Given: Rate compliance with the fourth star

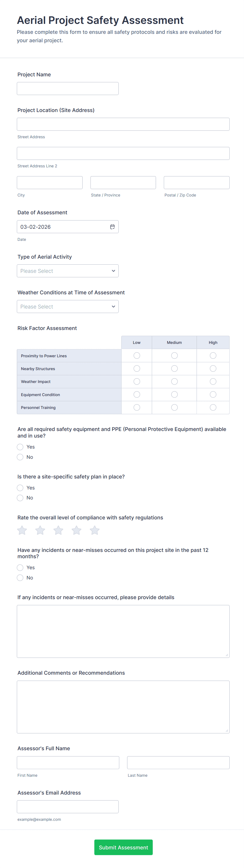Looking at the screenshot, I should pos(77,530).
